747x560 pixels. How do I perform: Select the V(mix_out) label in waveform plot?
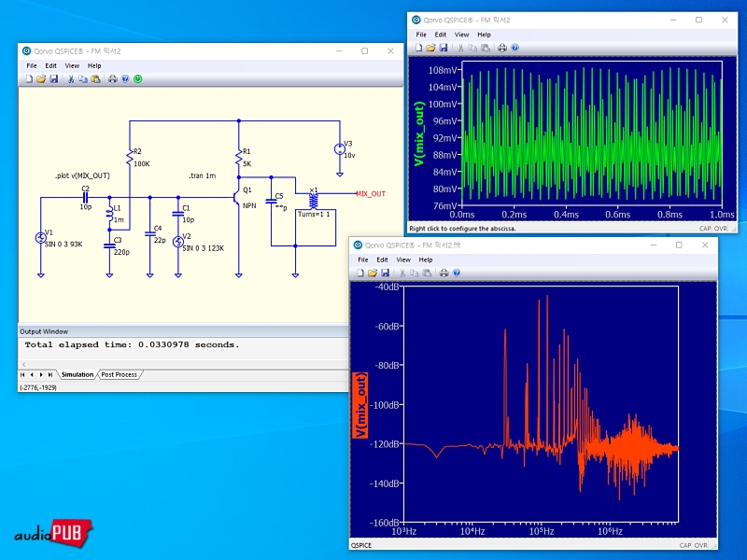[419, 133]
